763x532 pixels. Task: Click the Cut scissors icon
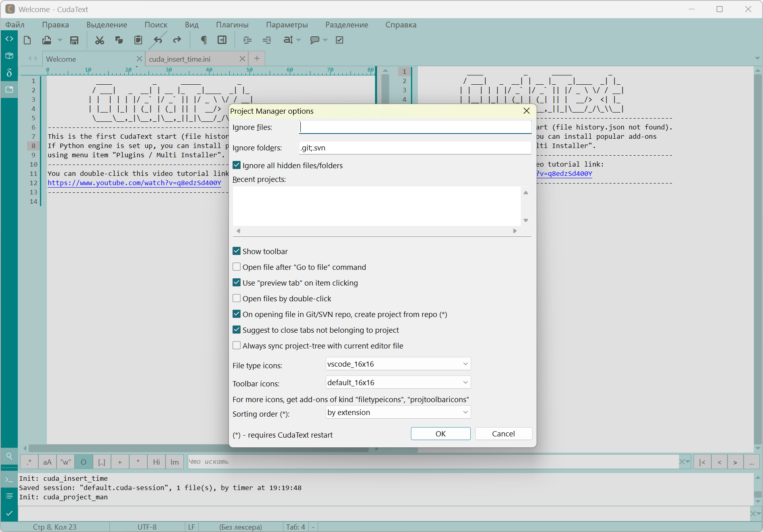[x=99, y=40]
